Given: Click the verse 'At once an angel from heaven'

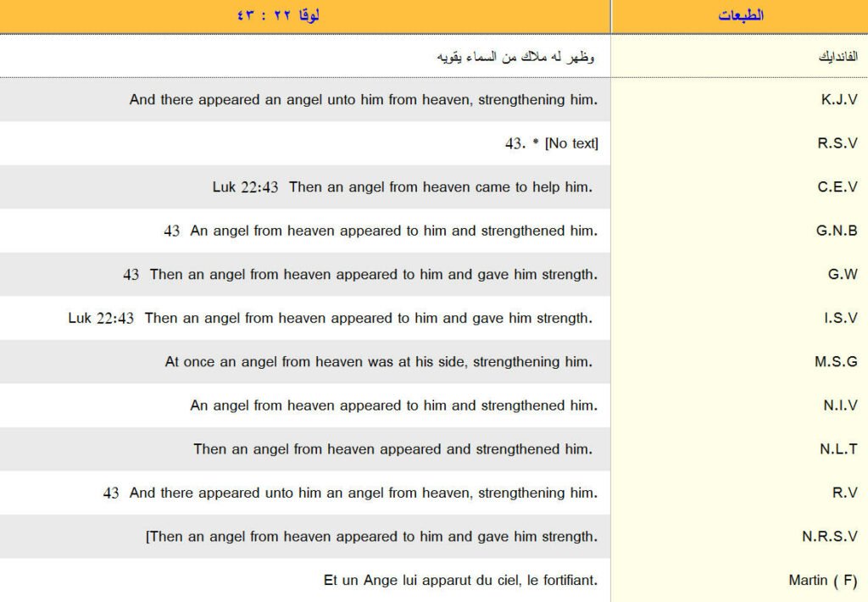Looking at the screenshot, I should 379,362.
